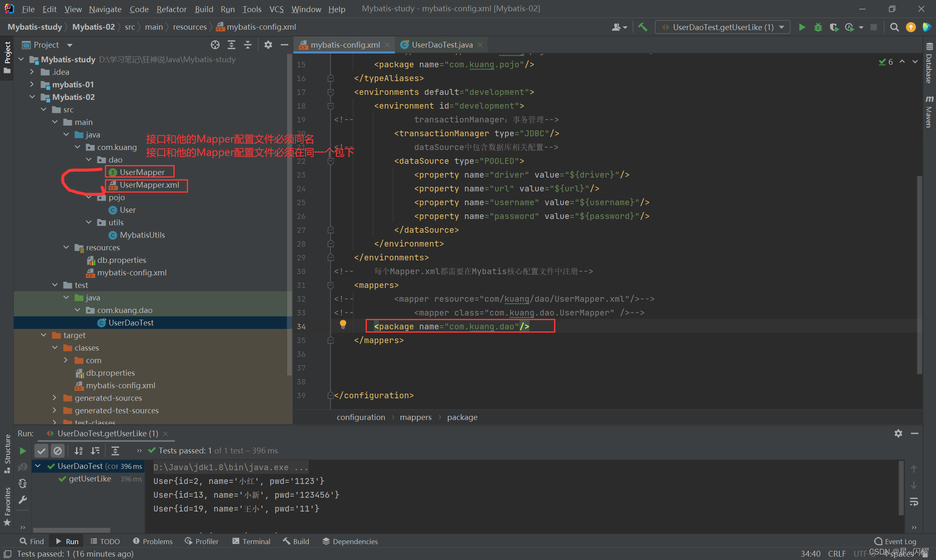936x560 pixels.
Task: Click the resources breadcrumb in navigation bar
Action: [190, 27]
